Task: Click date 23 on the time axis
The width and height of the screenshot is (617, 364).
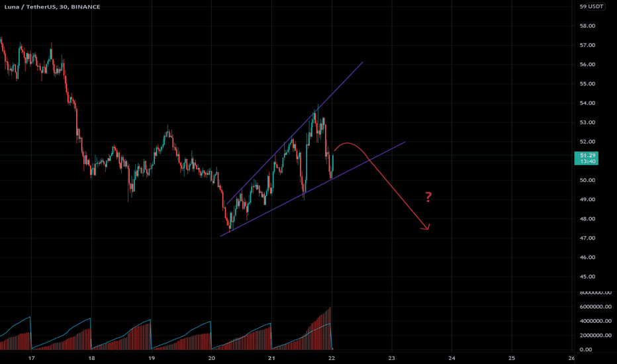Action: (x=391, y=358)
